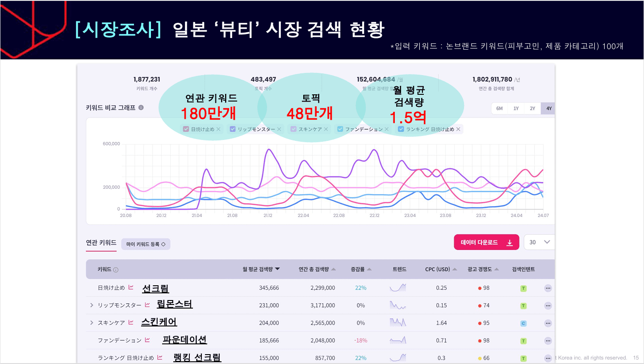The height and width of the screenshot is (364, 644).
Task: Sort by 증감률 column
Action: coord(361,269)
